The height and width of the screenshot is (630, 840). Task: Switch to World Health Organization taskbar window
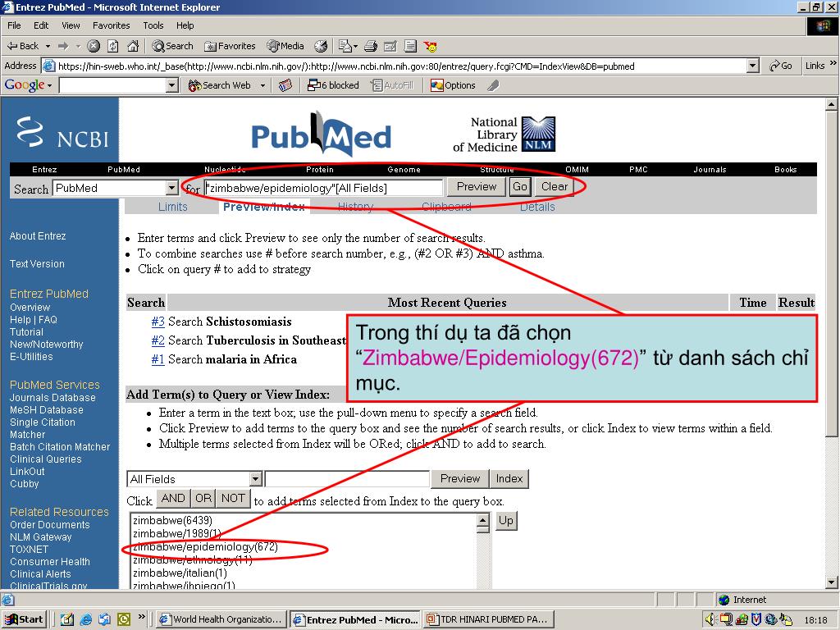(x=221, y=619)
